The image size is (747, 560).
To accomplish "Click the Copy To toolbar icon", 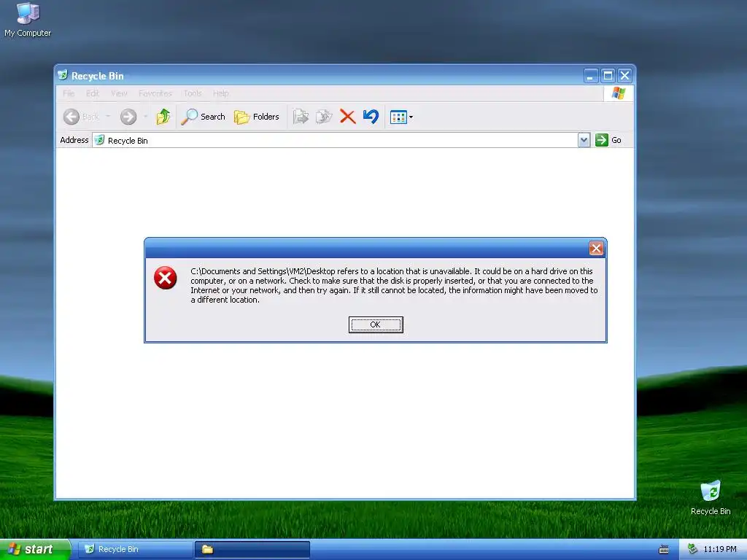I will (324, 117).
